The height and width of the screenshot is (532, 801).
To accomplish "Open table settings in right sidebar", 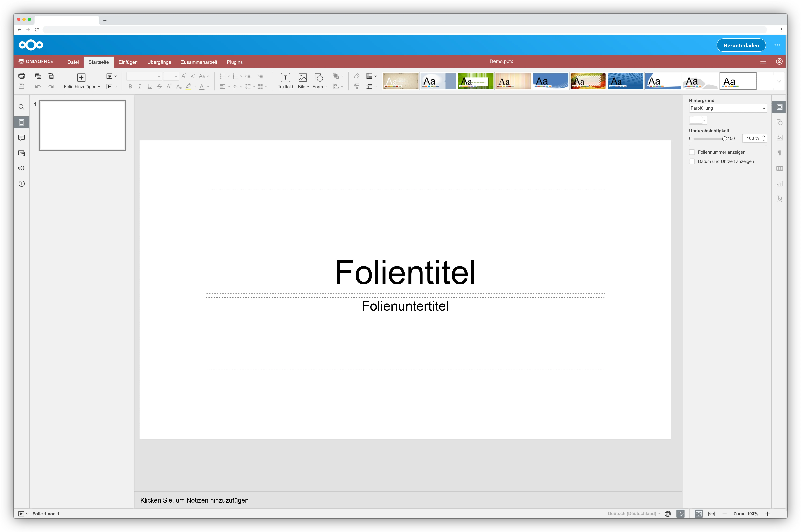I will point(780,168).
